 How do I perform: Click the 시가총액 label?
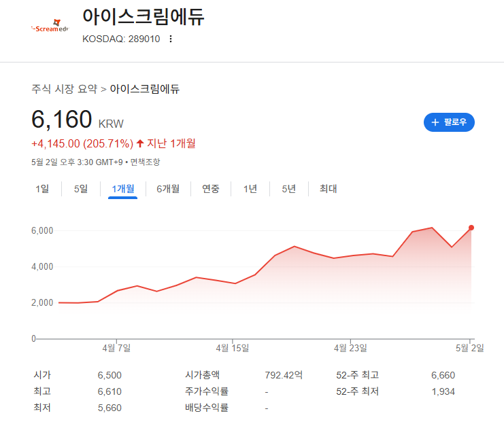(x=202, y=375)
